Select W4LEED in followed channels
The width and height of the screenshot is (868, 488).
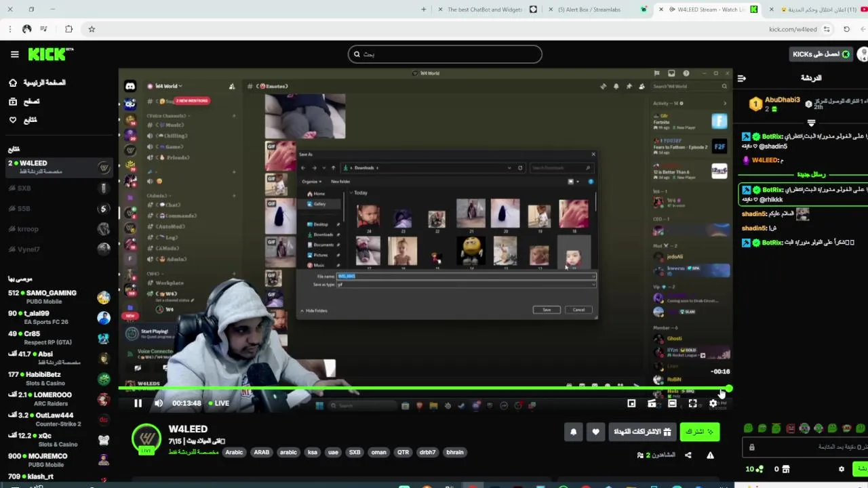pos(59,167)
